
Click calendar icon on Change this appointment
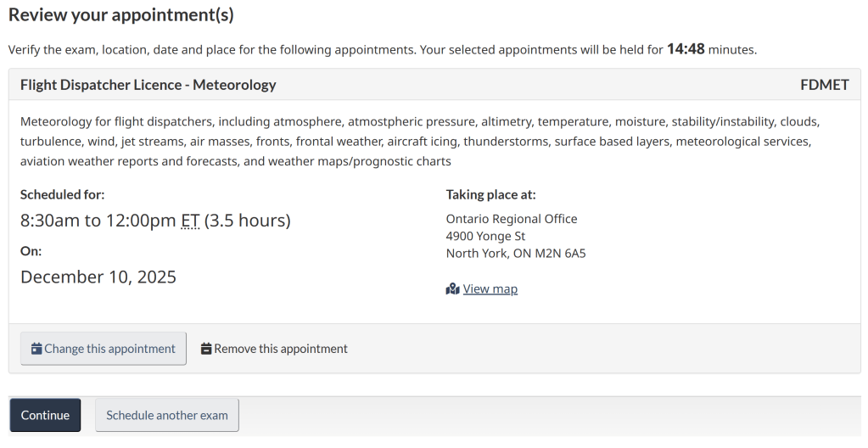[36, 349]
